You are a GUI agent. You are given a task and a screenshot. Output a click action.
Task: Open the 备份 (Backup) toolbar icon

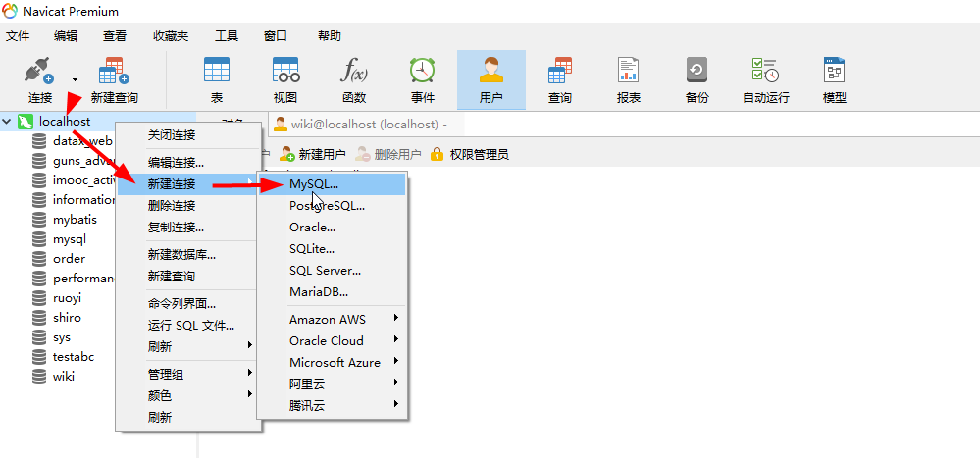point(696,70)
